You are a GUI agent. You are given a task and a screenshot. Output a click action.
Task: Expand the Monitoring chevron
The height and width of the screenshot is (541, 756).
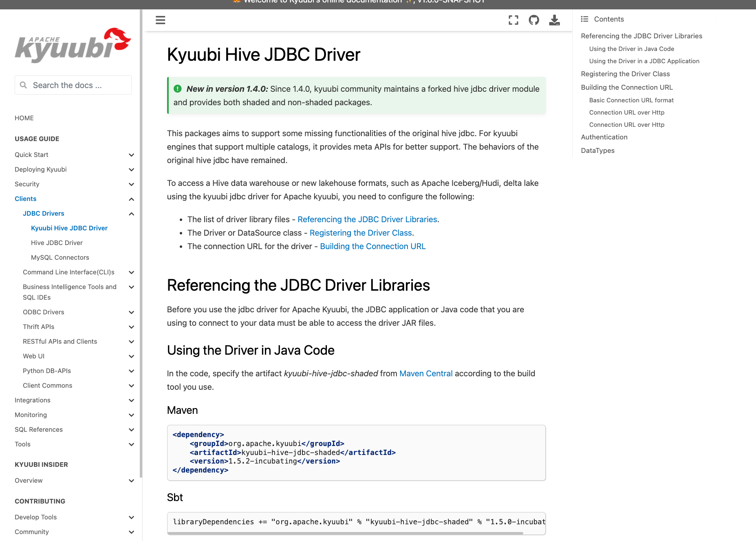click(131, 415)
